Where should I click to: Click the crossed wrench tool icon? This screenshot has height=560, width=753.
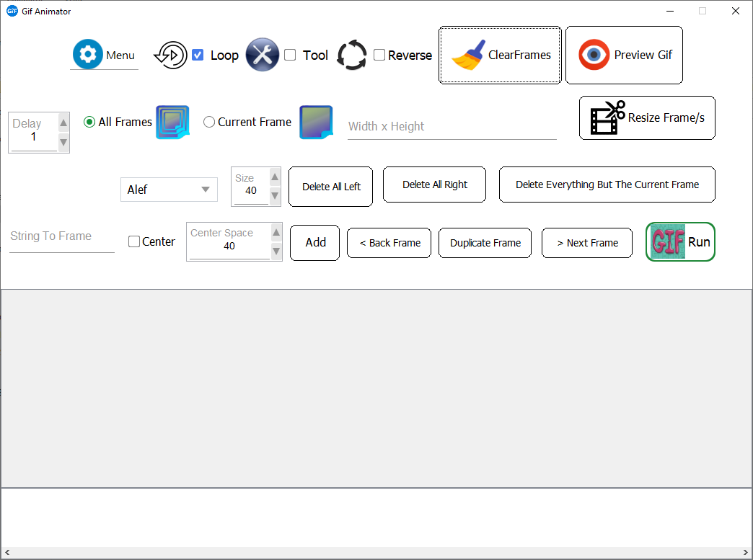pyautogui.click(x=263, y=55)
